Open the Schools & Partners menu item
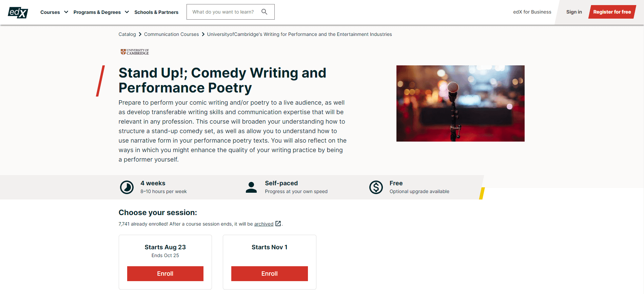 (x=156, y=12)
